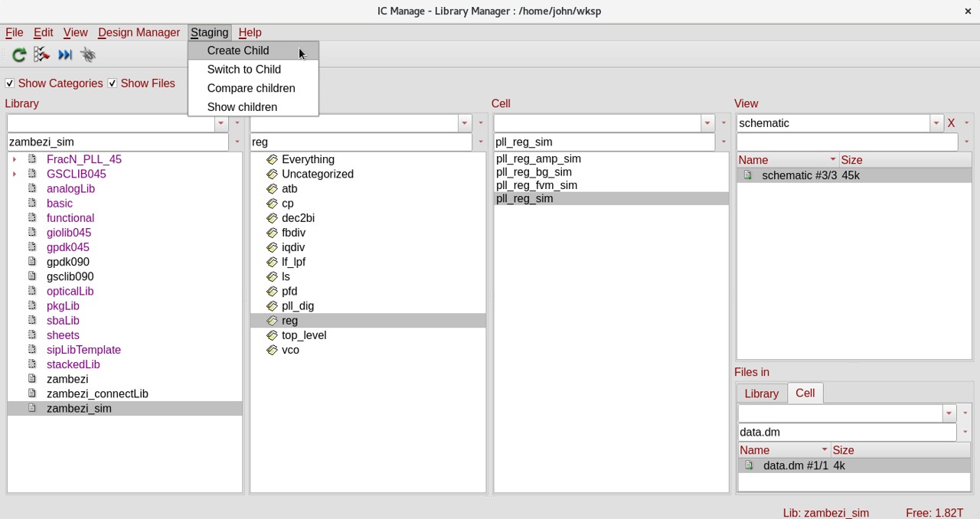Expand the FracN_PLL_45 library tree
980x519 pixels.
[x=15, y=159]
